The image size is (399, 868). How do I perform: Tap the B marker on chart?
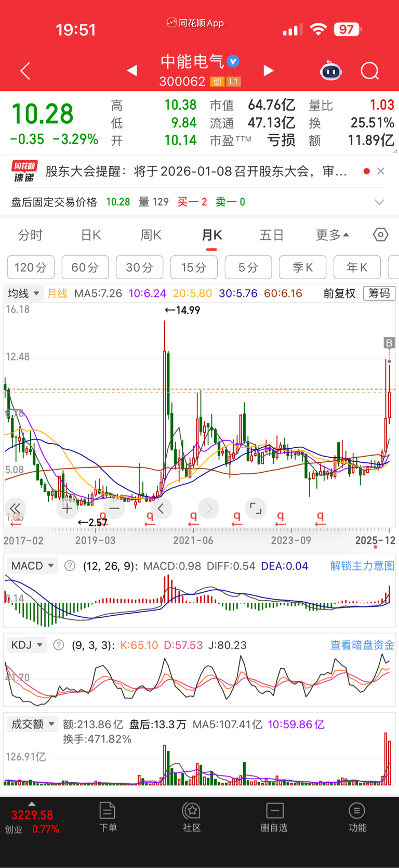(389, 343)
